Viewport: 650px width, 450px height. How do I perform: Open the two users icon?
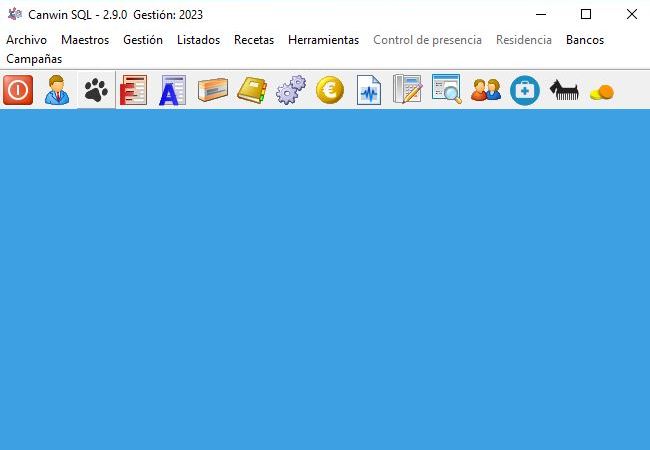pos(486,90)
